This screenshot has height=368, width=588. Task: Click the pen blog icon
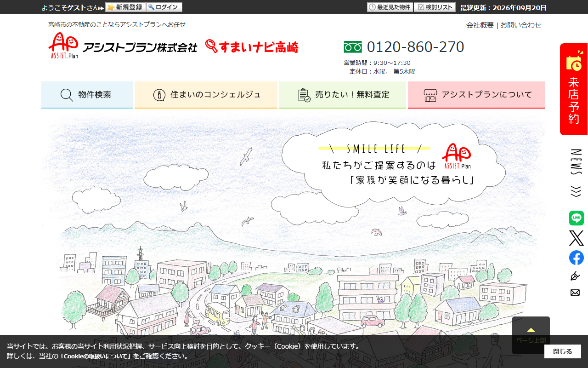(575, 276)
